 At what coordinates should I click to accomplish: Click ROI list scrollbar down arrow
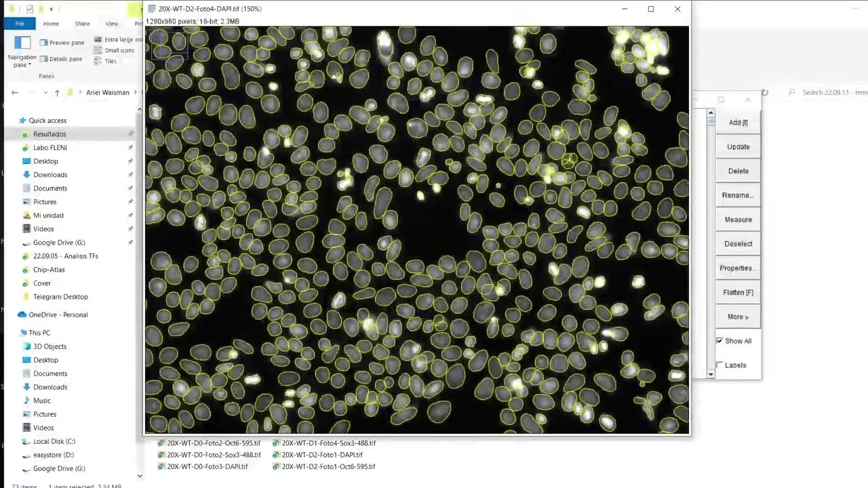711,374
